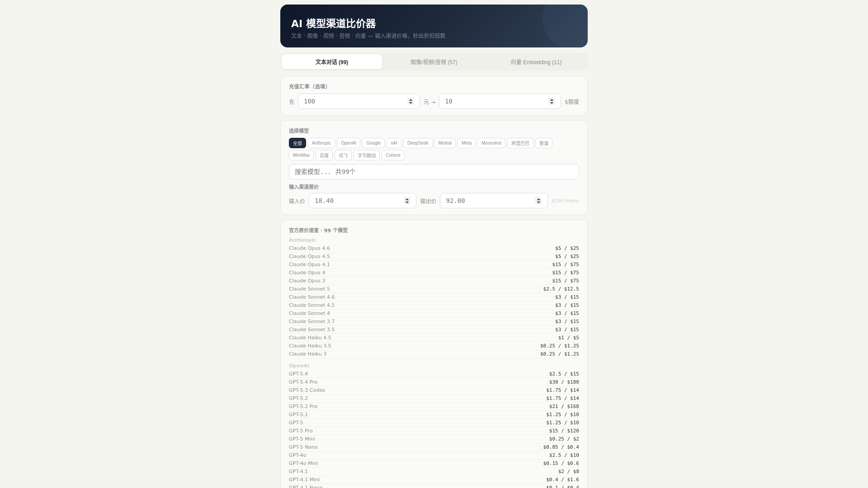Filter models by Moonshot

pos(491,143)
